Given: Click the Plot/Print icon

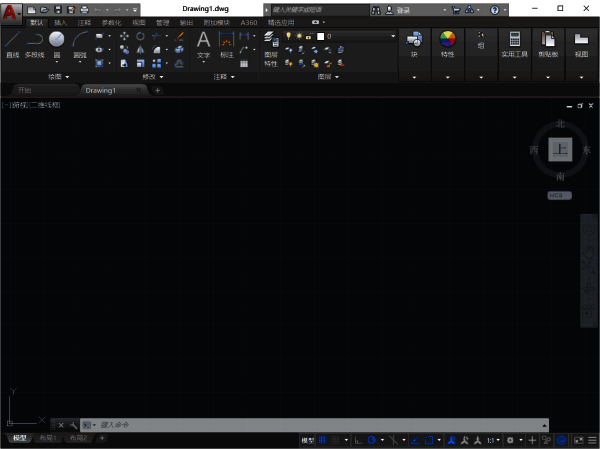Looking at the screenshot, I should (x=84, y=10).
